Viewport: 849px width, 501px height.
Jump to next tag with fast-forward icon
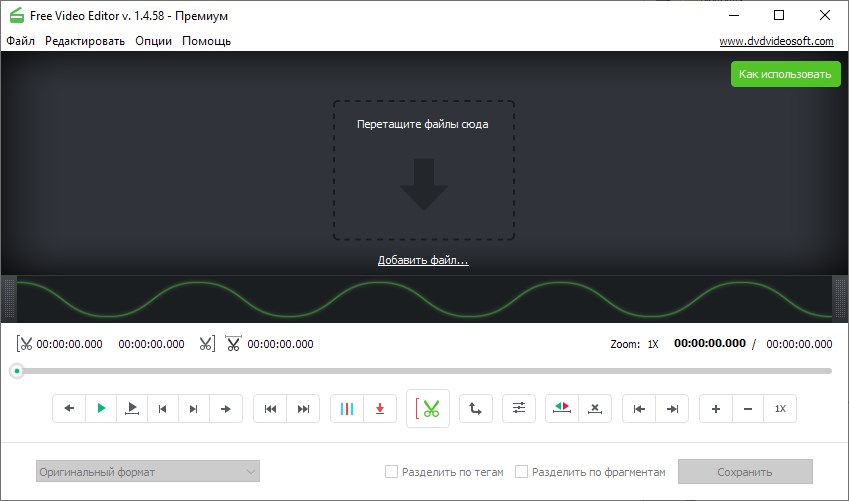point(303,408)
